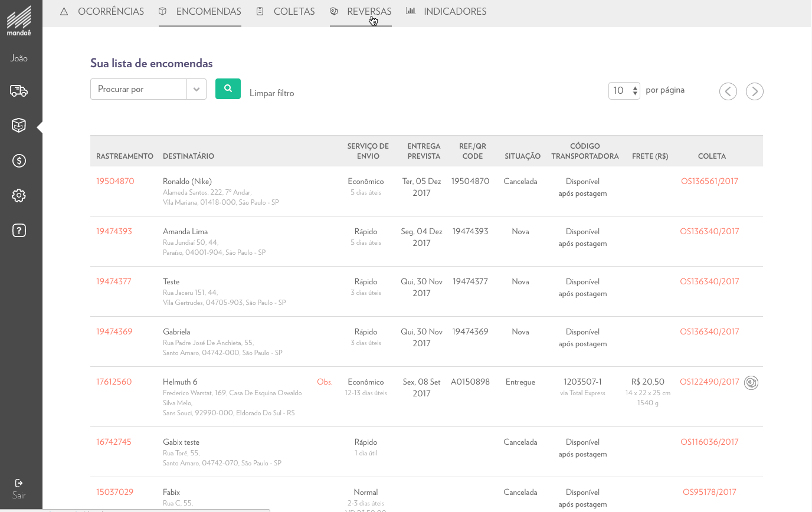Open the truck pickups icon in sidebar
The image size is (812, 512).
tap(19, 91)
